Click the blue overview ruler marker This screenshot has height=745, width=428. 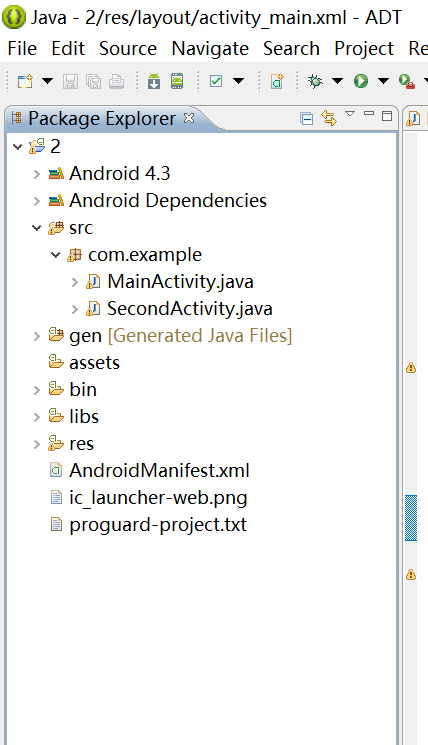pos(411,518)
